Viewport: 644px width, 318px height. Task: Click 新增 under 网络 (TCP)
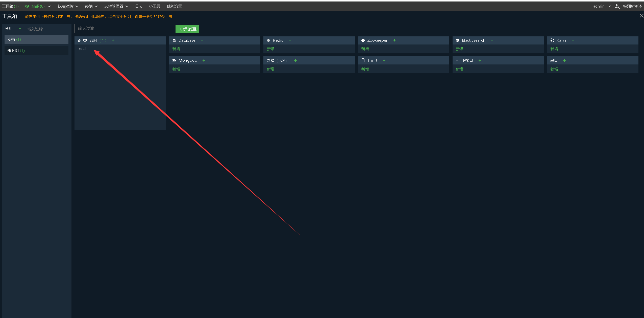(270, 69)
